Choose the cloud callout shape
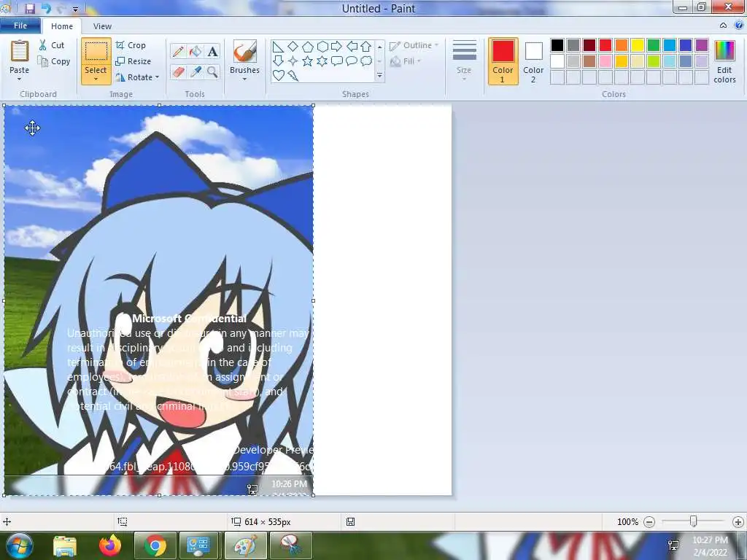This screenshot has width=747, height=560. tap(366, 61)
